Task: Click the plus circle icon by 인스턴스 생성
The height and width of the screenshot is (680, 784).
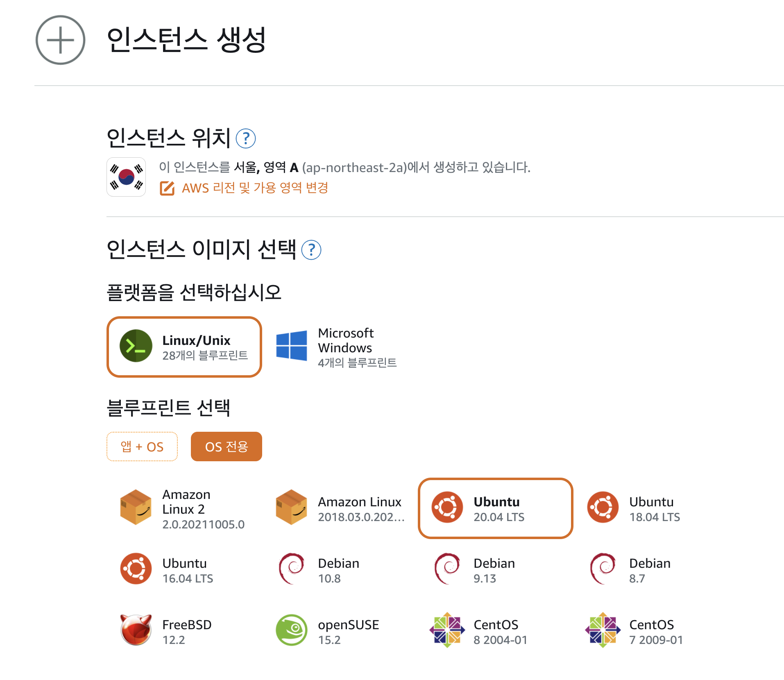Action: [x=60, y=40]
